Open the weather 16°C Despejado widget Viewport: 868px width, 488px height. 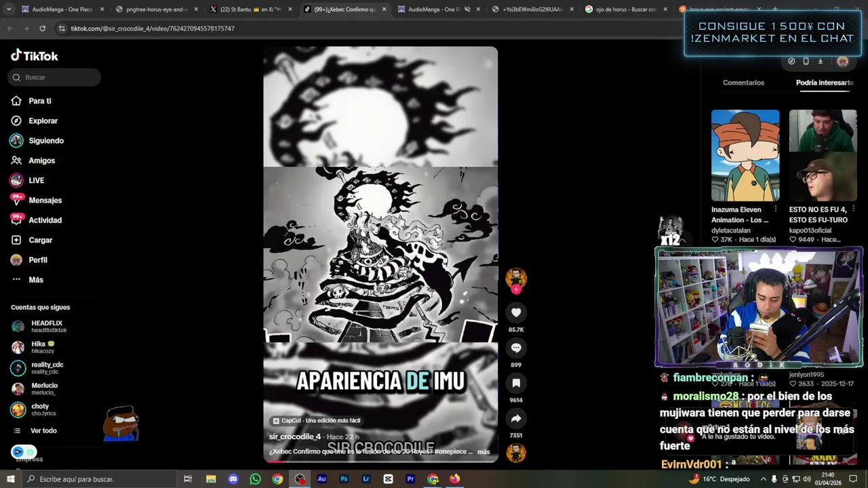(x=719, y=479)
